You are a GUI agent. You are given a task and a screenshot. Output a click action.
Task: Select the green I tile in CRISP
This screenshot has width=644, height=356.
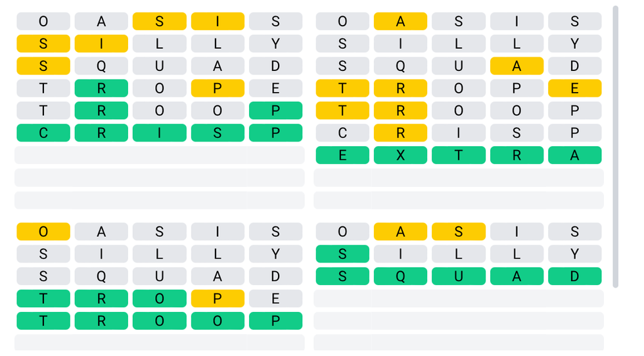click(160, 133)
